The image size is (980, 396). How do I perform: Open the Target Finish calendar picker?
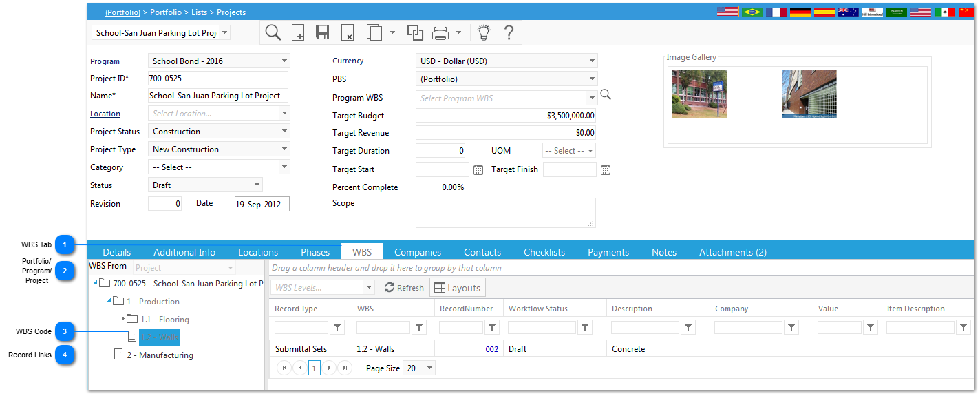606,169
